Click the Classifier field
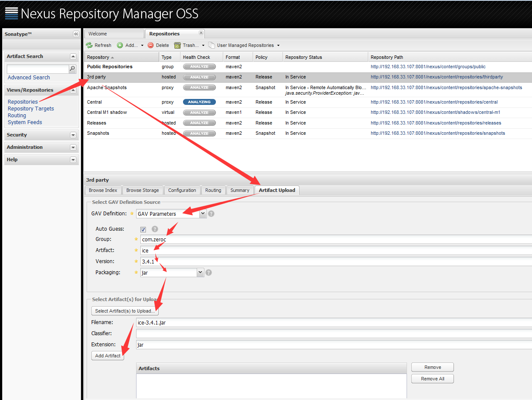Screen dimensions: 532x400 [x=334, y=333]
